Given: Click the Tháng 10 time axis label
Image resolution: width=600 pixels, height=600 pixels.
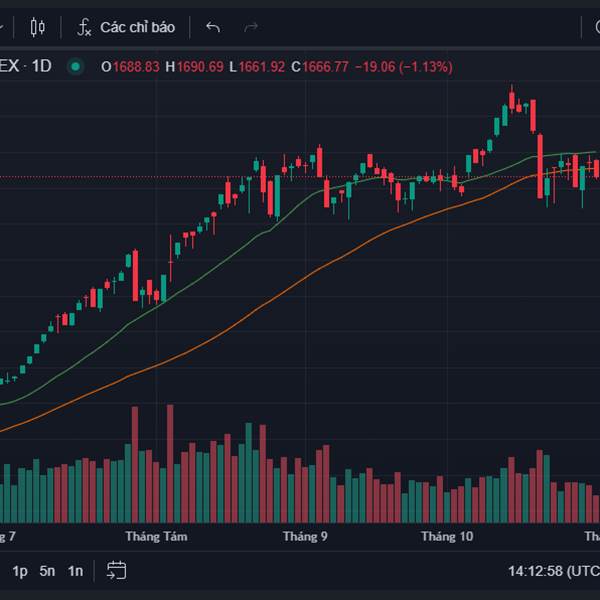Looking at the screenshot, I should pos(447,537).
